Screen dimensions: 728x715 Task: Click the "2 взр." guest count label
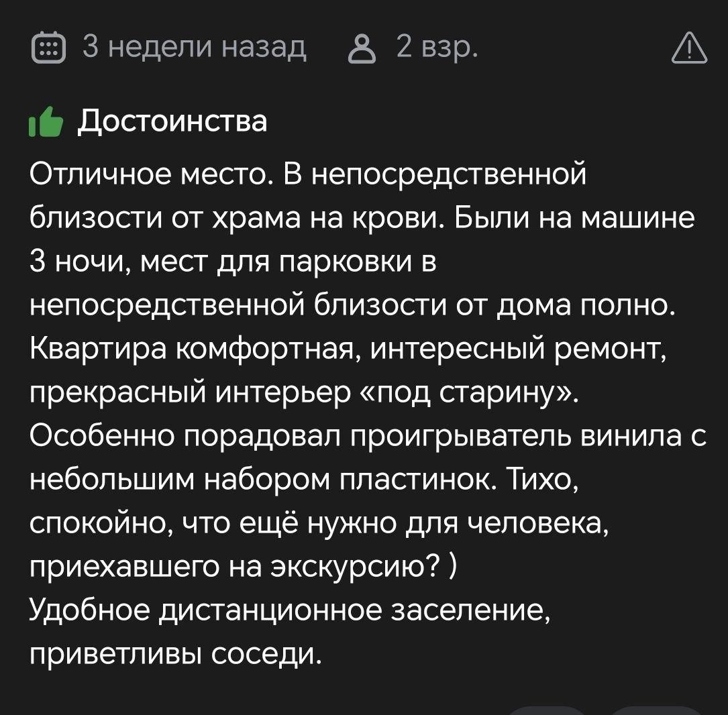pyautogui.click(x=437, y=48)
